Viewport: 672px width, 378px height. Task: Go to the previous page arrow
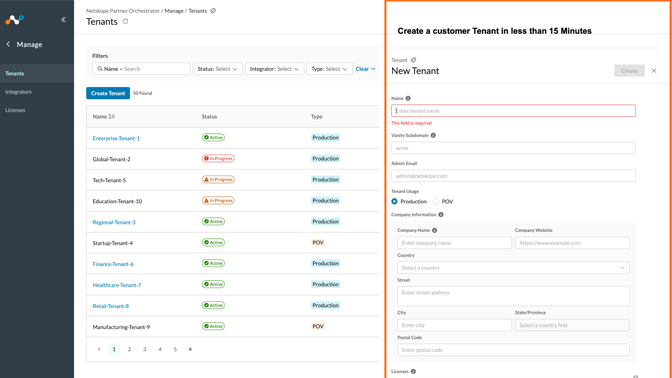click(x=99, y=349)
